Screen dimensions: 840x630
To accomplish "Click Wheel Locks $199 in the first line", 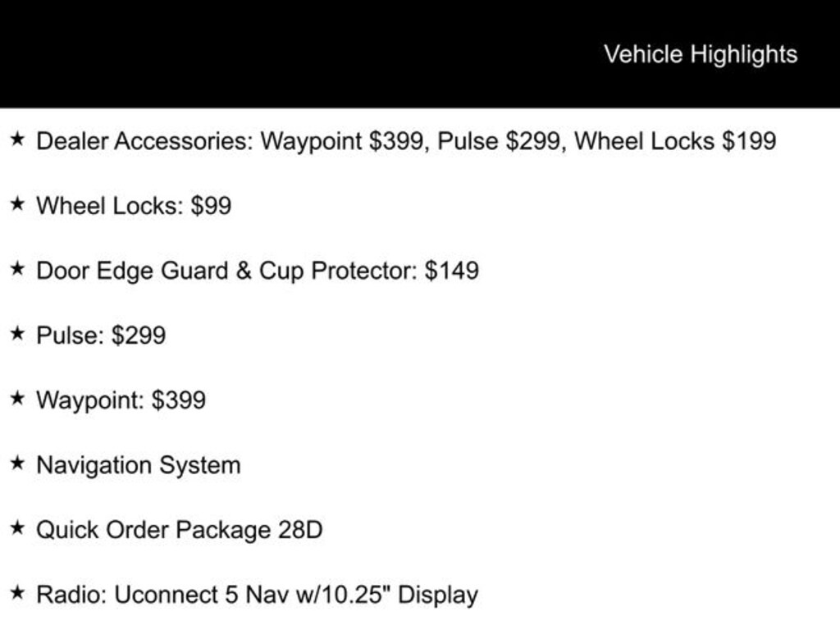I will point(676,141).
